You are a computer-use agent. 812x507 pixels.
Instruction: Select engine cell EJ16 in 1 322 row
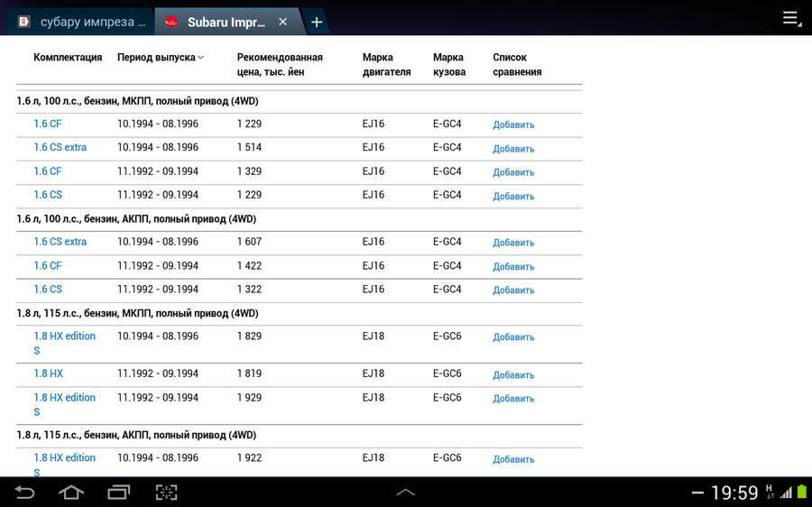click(x=374, y=289)
